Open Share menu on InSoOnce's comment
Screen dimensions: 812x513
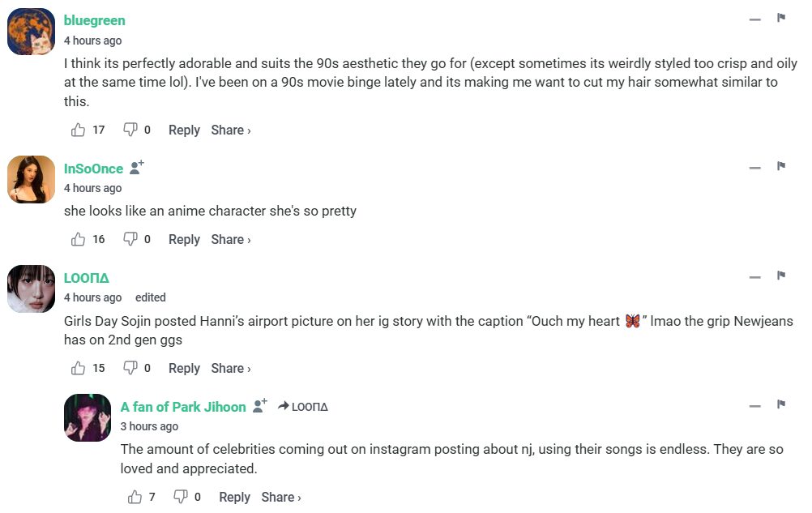[231, 239]
